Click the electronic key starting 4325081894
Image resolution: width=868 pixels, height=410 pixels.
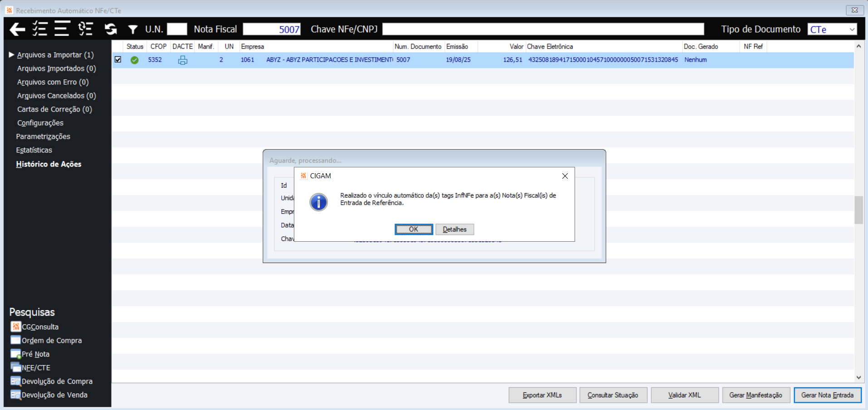pyautogui.click(x=603, y=60)
